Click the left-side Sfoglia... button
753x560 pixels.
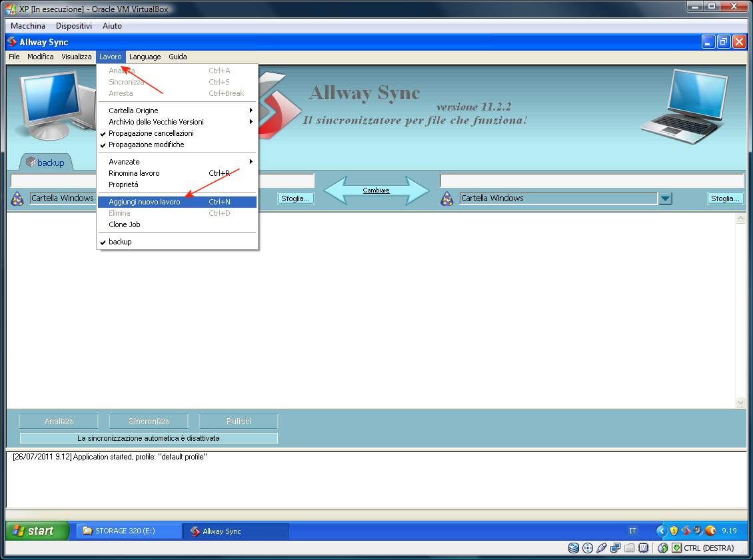(295, 198)
